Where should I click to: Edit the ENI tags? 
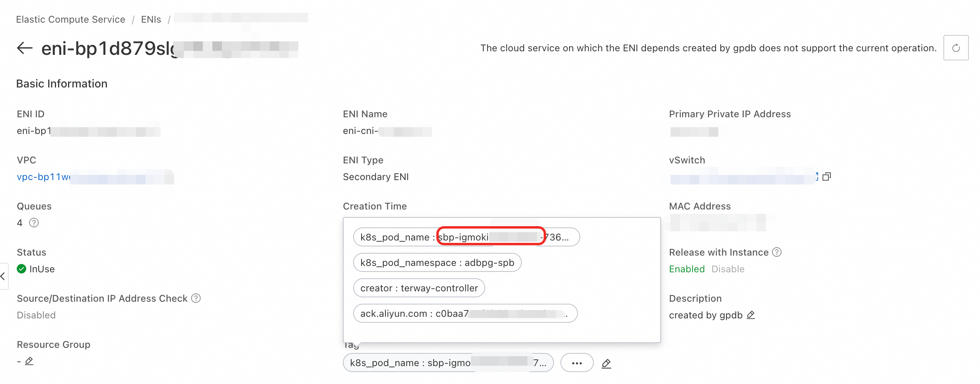606,363
